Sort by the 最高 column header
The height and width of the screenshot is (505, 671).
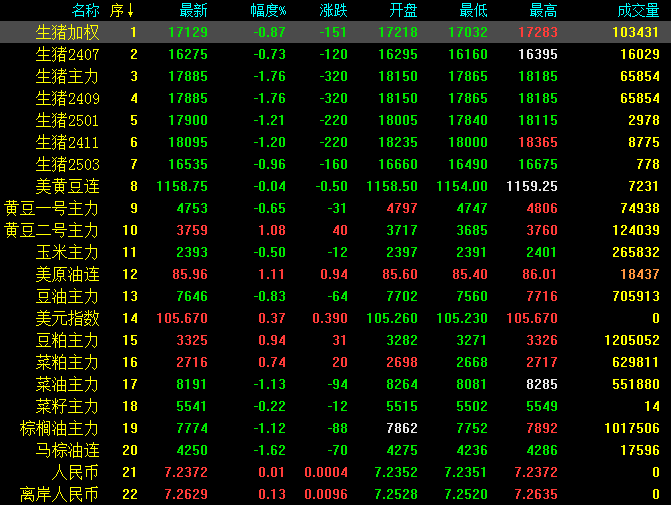coord(543,10)
